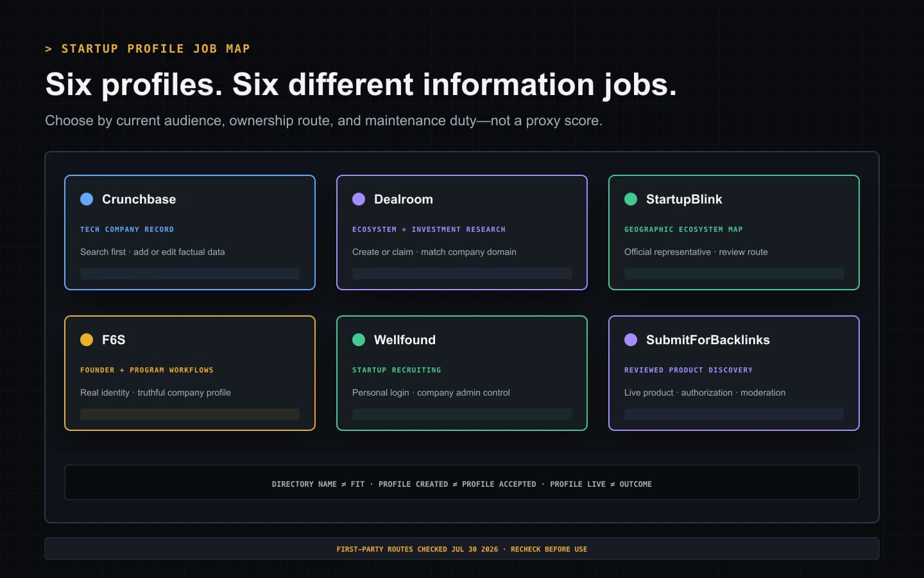This screenshot has height=578, width=924.
Task: Click the purple dot beside Dealroom
Action: tap(359, 199)
